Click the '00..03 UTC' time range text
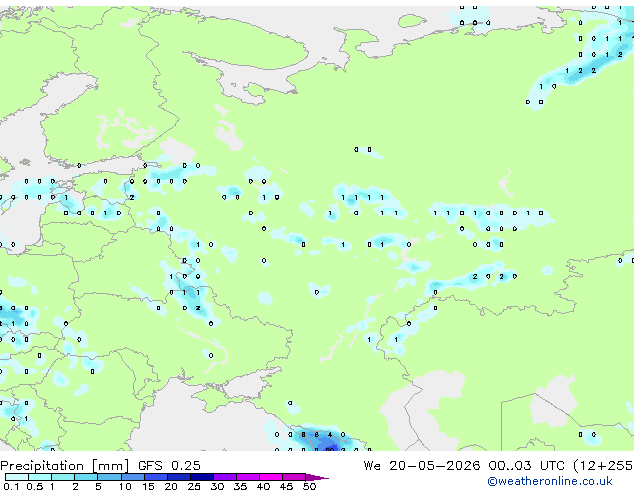634x490 pixels. coord(526,466)
